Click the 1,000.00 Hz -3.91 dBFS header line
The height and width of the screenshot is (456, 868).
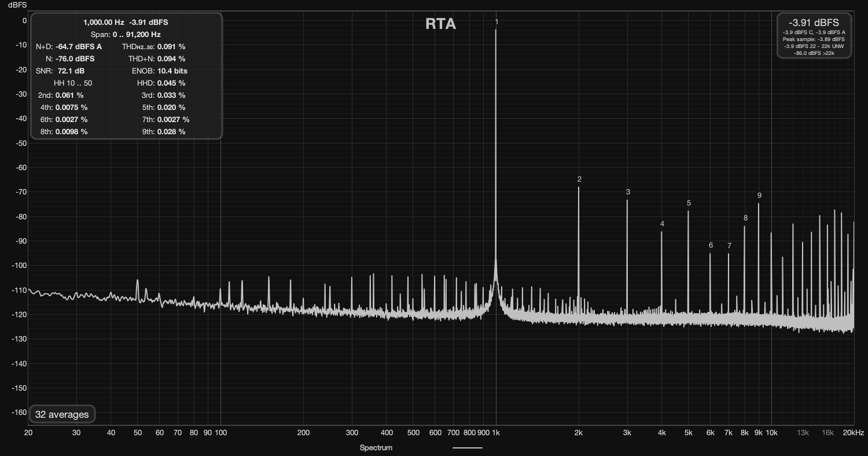pyautogui.click(x=125, y=23)
